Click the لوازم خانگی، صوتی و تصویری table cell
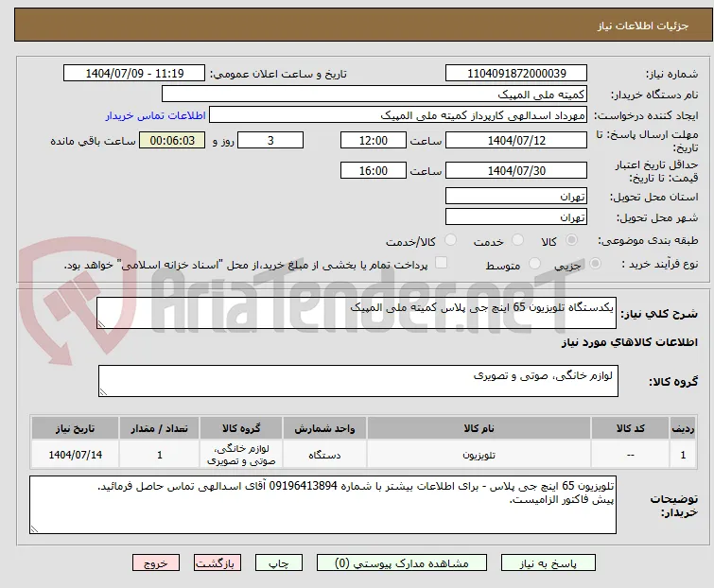 (x=241, y=455)
